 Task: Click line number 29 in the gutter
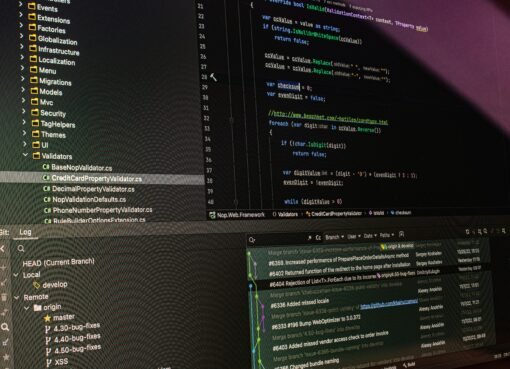click(x=205, y=87)
